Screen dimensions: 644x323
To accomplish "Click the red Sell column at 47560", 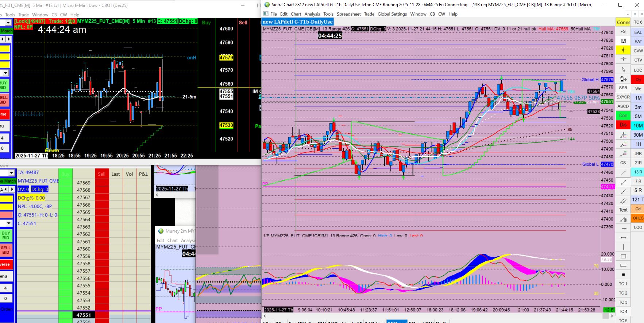I will pos(102,249).
